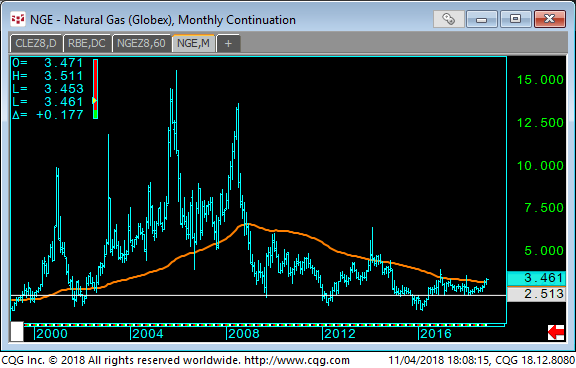
Task: Click the red left arrow icon
Action: (x=556, y=332)
